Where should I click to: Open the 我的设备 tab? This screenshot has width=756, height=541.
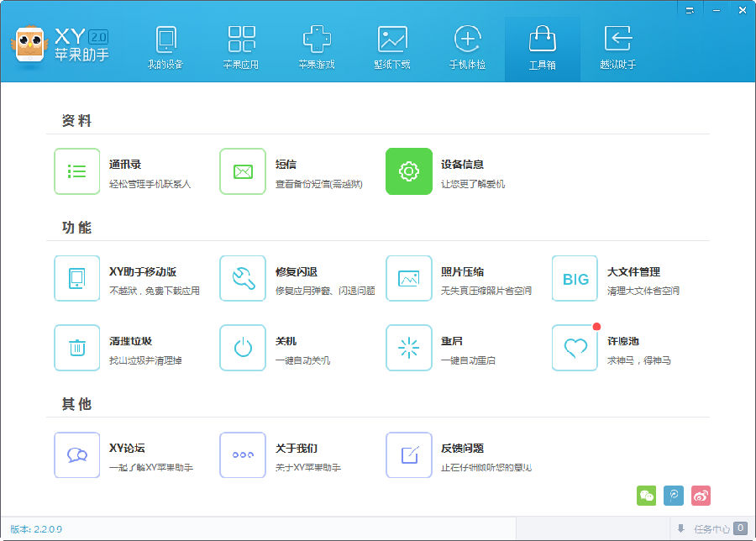pyautogui.click(x=165, y=48)
